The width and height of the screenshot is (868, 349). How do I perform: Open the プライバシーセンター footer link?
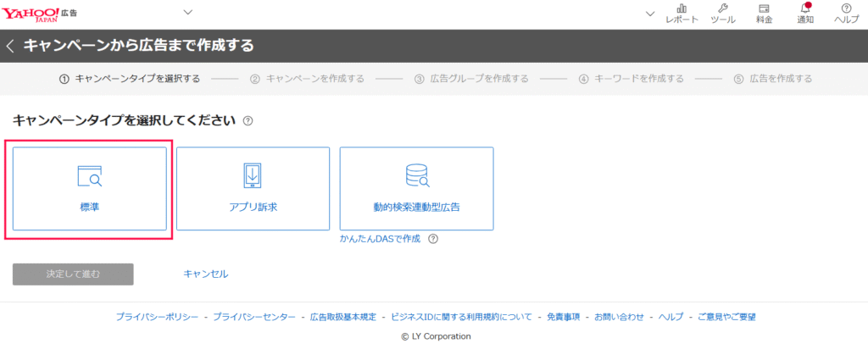click(x=254, y=317)
